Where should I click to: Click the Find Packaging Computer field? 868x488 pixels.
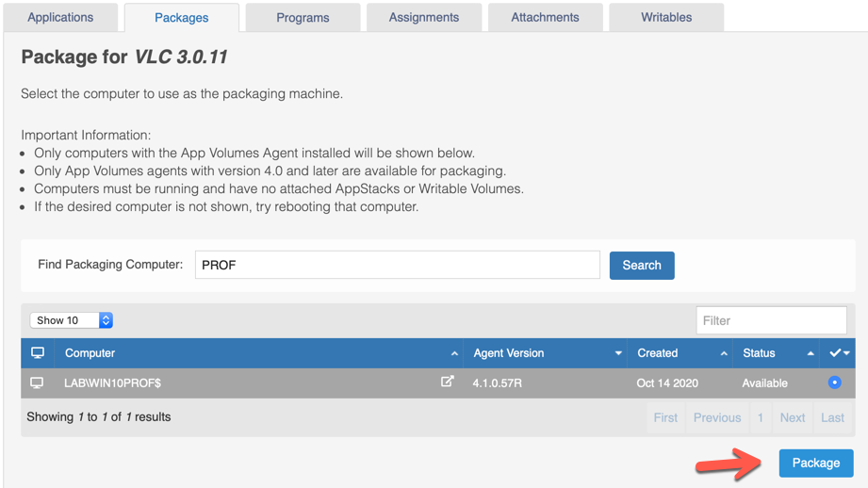[397, 265]
